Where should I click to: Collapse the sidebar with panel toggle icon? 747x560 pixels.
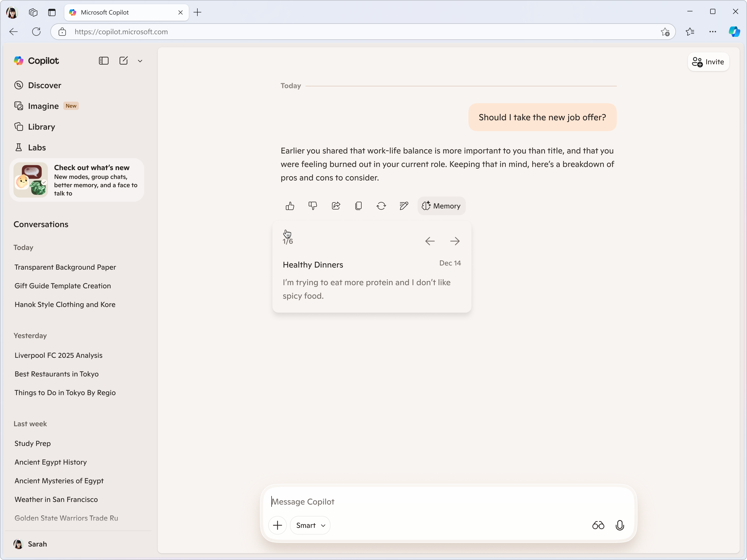(x=103, y=61)
